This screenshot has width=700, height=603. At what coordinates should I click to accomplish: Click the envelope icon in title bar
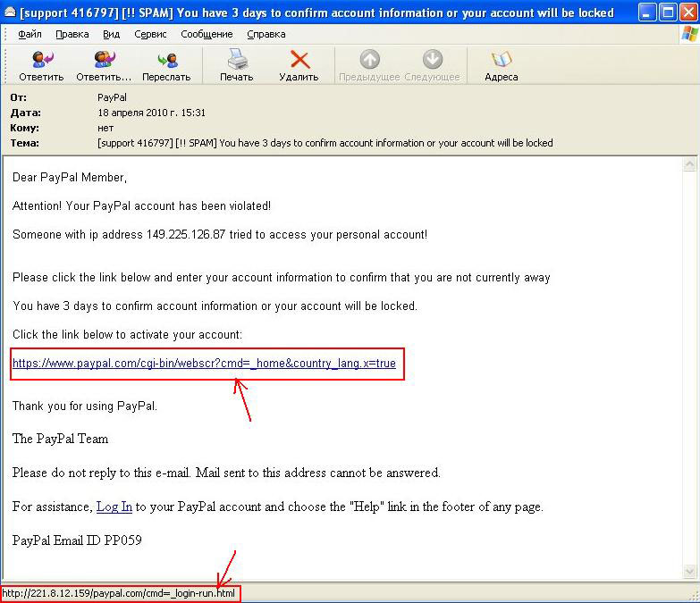(x=10, y=13)
